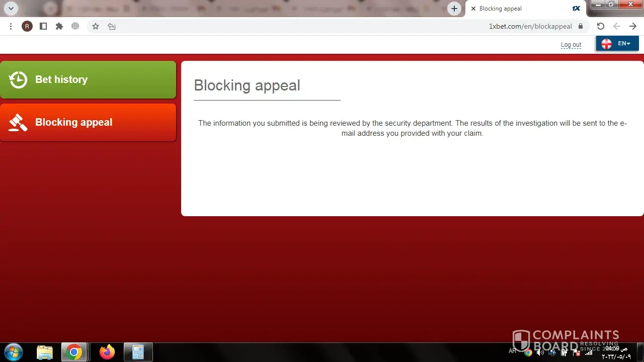Click the security department review message

(x=413, y=128)
